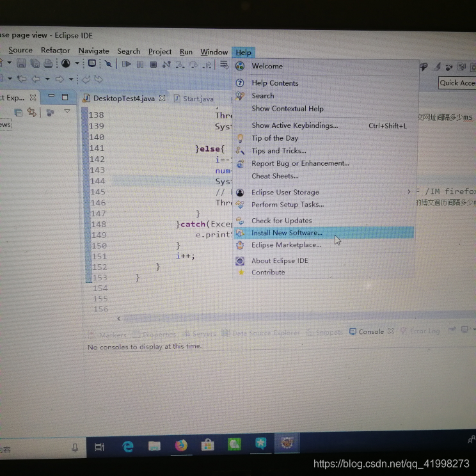Click the Save All toolbar icon
476x476 pixels.
35,63
